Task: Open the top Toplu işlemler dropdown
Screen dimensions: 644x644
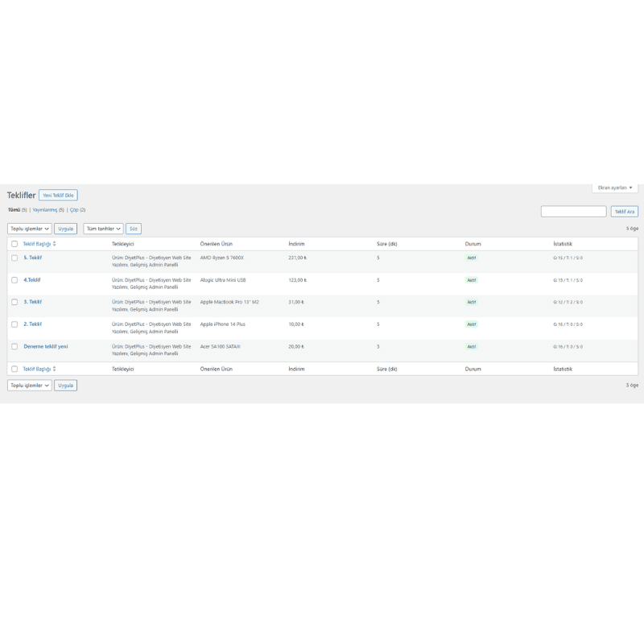Action: point(30,229)
